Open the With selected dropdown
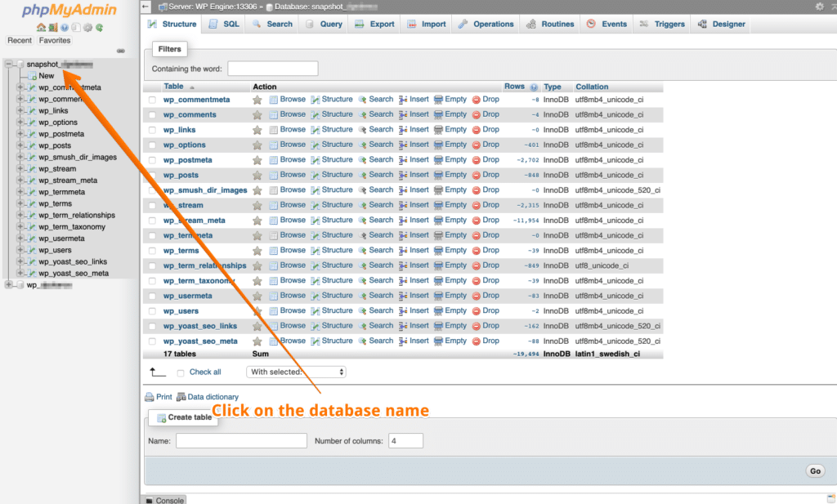This screenshot has width=837, height=504. pos(294,371)
